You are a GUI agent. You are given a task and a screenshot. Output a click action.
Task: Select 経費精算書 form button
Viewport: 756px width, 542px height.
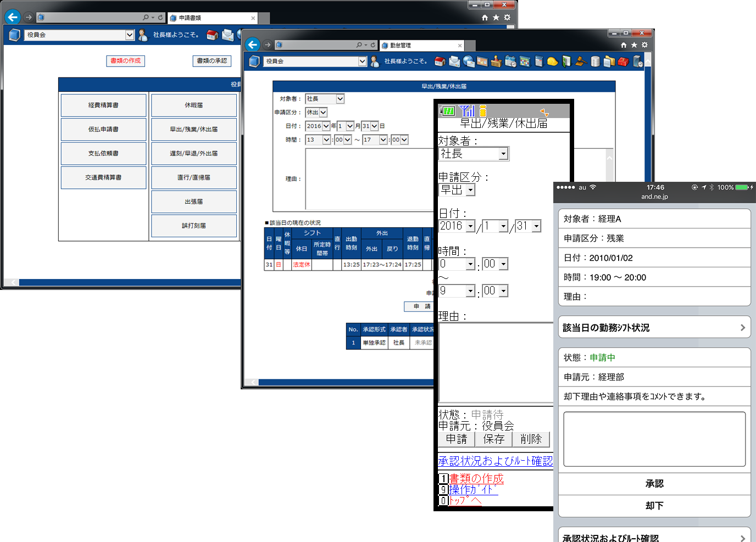pos(103,105)
